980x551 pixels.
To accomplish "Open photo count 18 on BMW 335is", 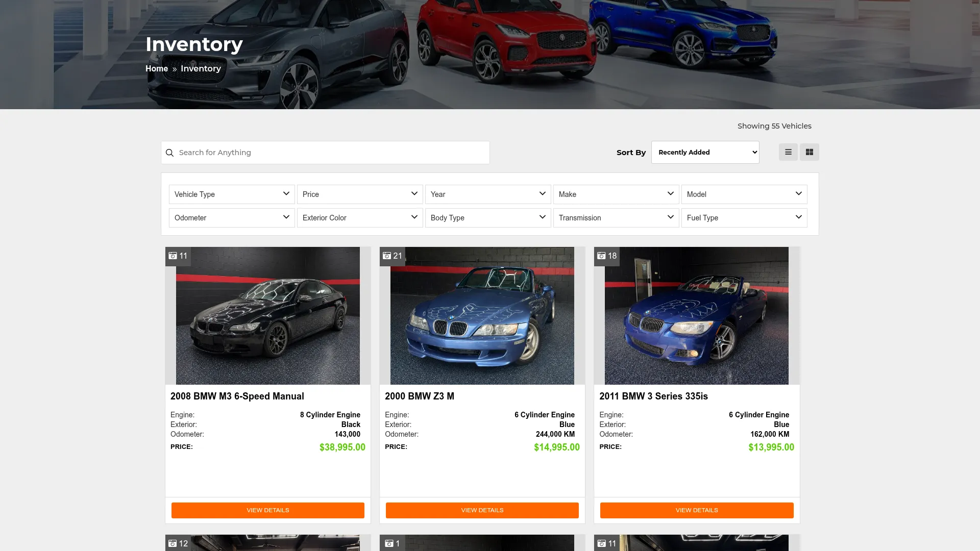I will point(607,256).
